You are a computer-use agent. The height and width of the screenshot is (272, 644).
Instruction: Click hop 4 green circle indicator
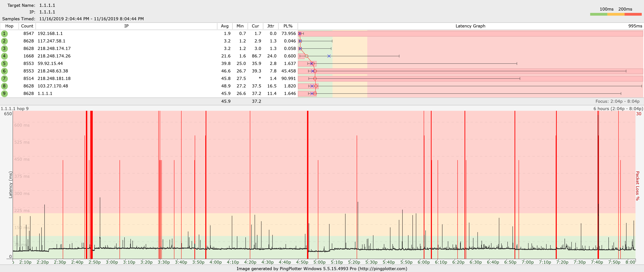[4, 56]
